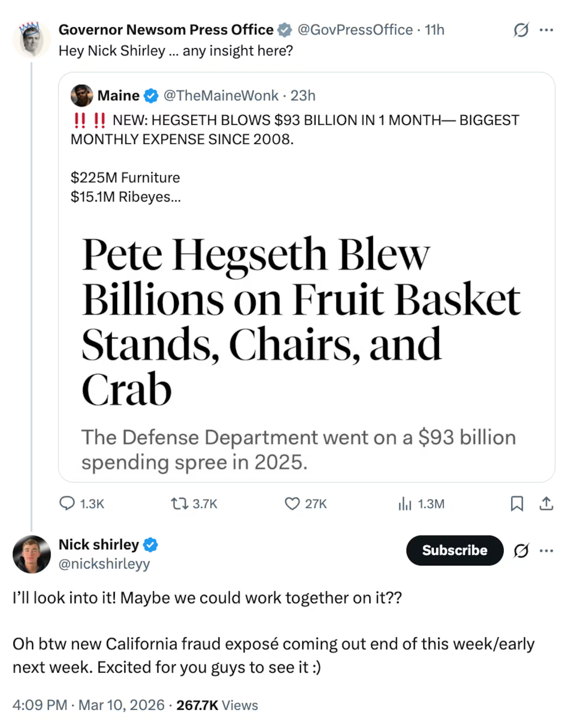Image resolution: width=568 pixels, height=728 pixels.
Task: Click the 4:09 PM Mar 10, 2026 timestamp
Action: click(x=88, y=705)
